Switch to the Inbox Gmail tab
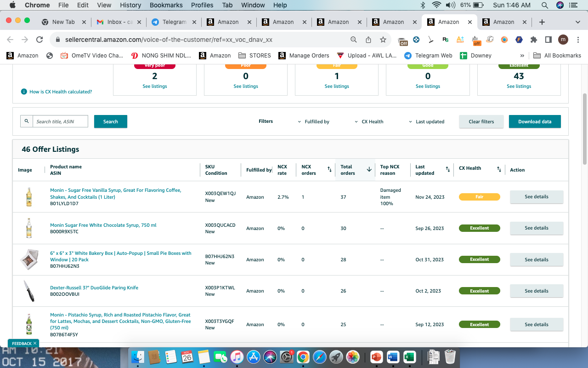Image resolution: width=588 pixels, height=368 pixels. point(119,22)
